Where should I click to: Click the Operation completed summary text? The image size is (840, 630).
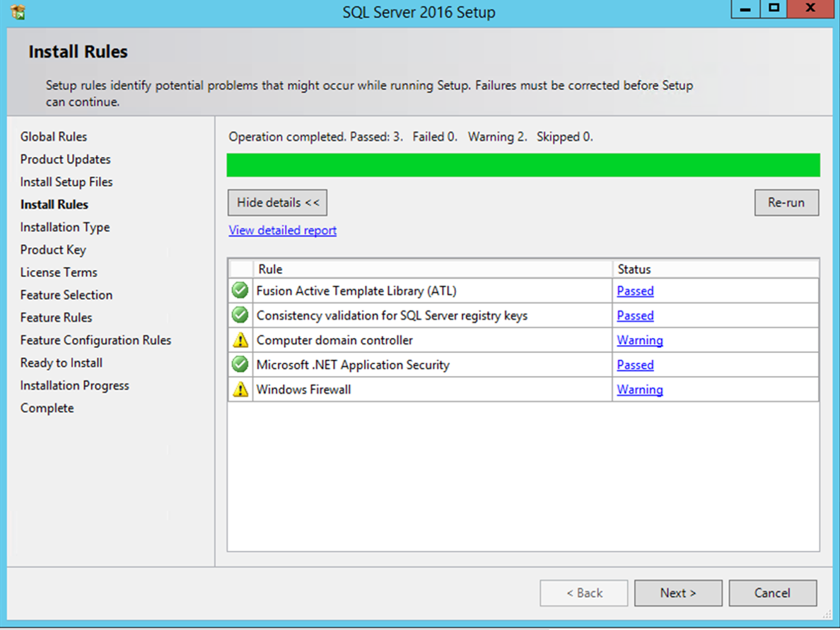tap(411, 137)
